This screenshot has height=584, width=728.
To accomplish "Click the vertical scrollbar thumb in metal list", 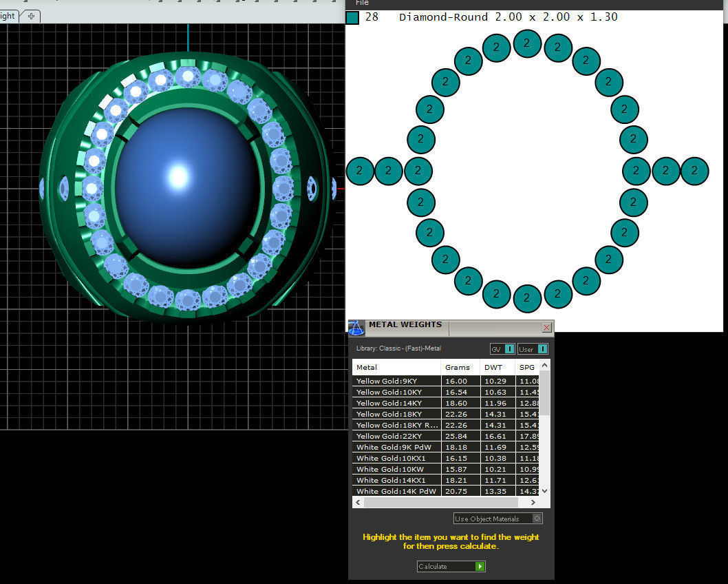I will [x=545, y=393].
